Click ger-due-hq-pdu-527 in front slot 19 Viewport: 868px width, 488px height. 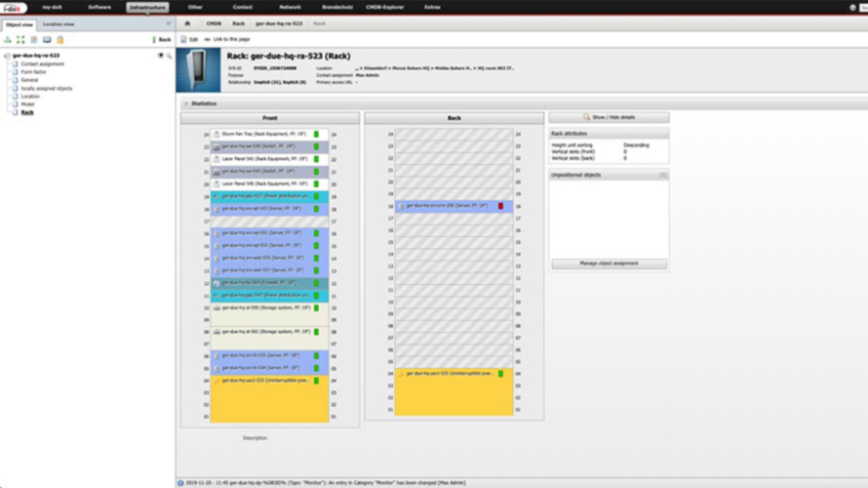click(269, 196)
